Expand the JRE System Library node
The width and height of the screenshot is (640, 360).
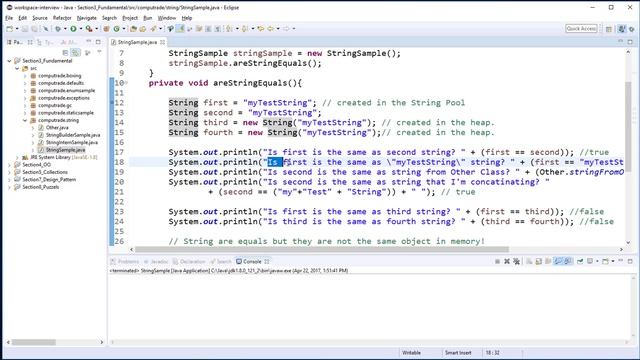click(17, 158)
